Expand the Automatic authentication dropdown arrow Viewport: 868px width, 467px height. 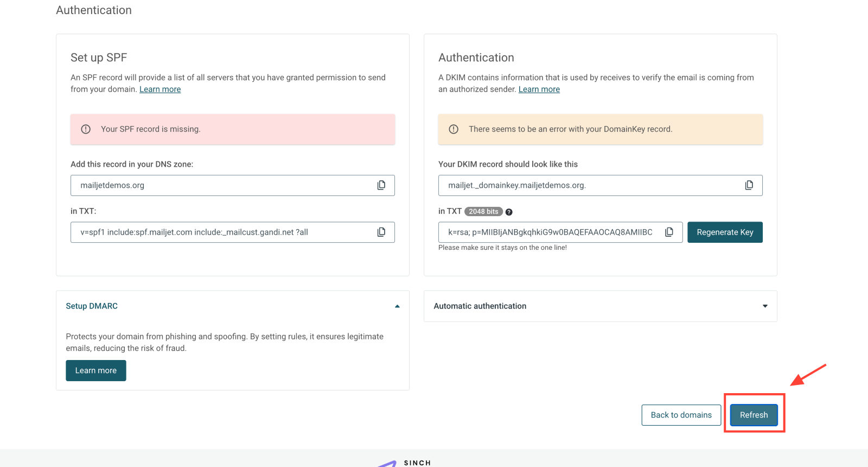[765, 306]
